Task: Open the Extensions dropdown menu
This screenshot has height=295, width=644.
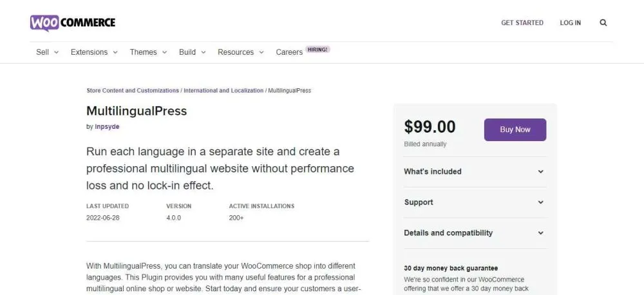Action: tap(94, 52)
